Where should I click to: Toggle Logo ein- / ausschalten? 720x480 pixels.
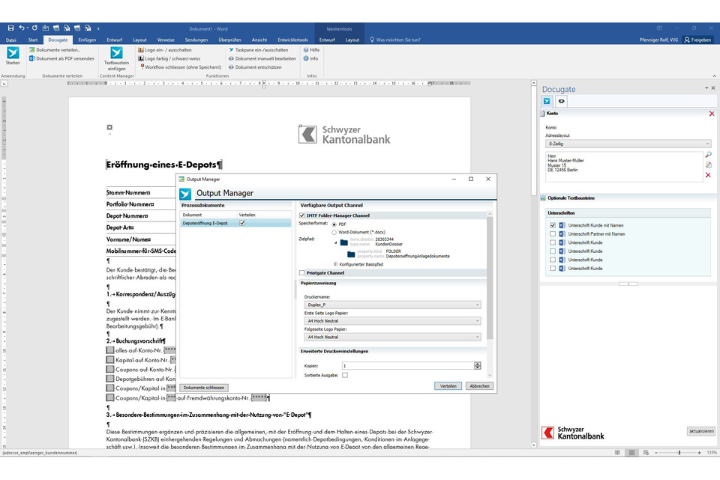tap(165, 50)
